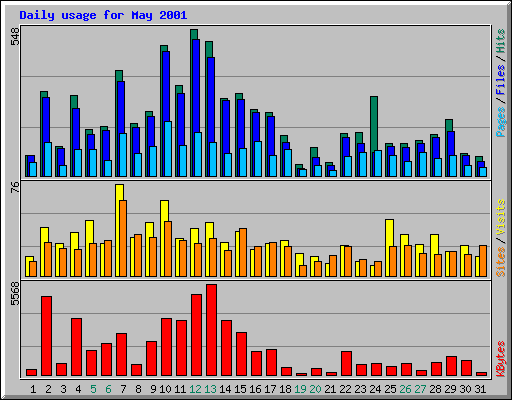Click the 'Daily usage for May 2001' title

click(103, 15)
